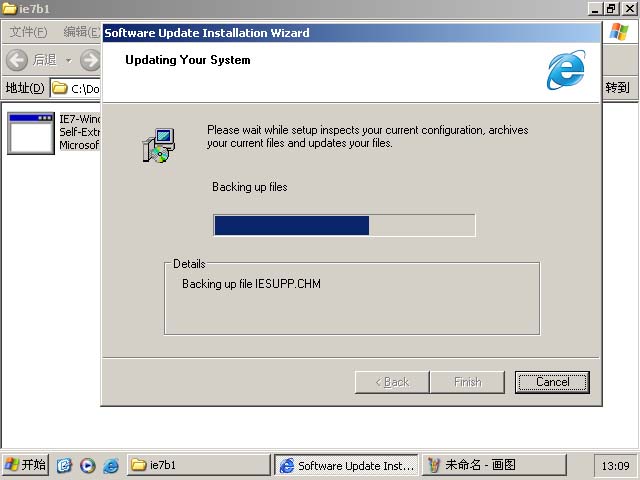Click the folder icon in ie7b1 title bar
Viewport: 640px width, 480px height.
[x=9, y=8]
